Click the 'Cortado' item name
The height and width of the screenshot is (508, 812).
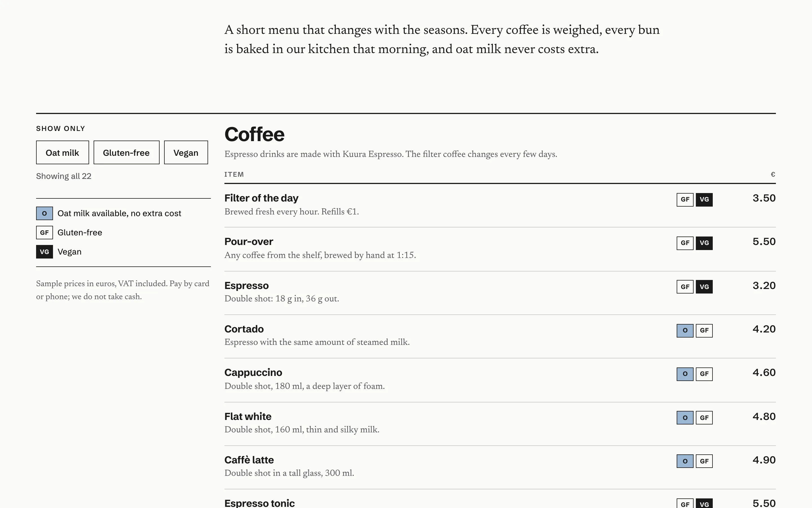244,329
